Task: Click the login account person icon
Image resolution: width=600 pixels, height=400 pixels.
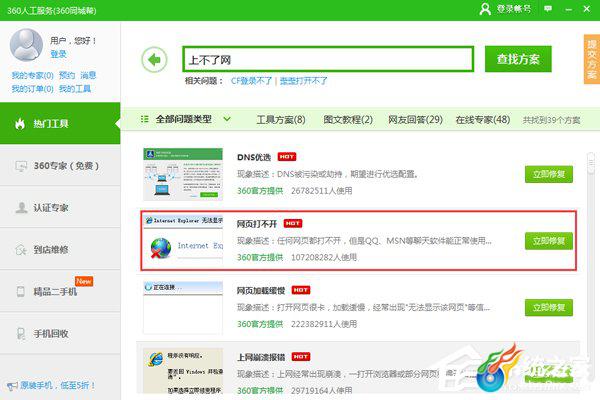Action: click(485, 9)
